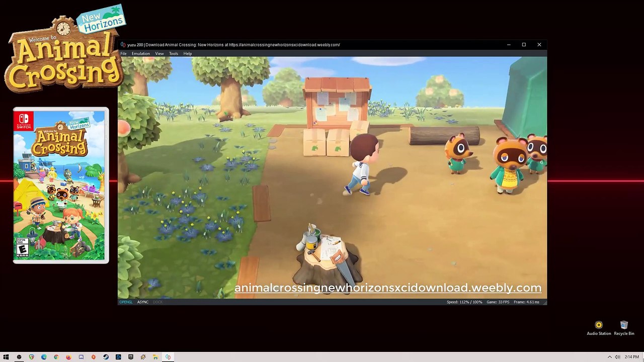This screenshot has width=644, height=362.
Task: Open OBS Studio from the taskbar
Action: pos(19,357)
